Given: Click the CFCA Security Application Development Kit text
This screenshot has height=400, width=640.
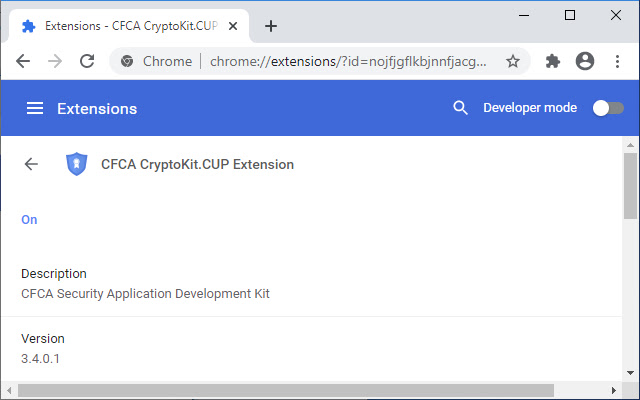Looking at the screenshot, I should tap(145, 294).
